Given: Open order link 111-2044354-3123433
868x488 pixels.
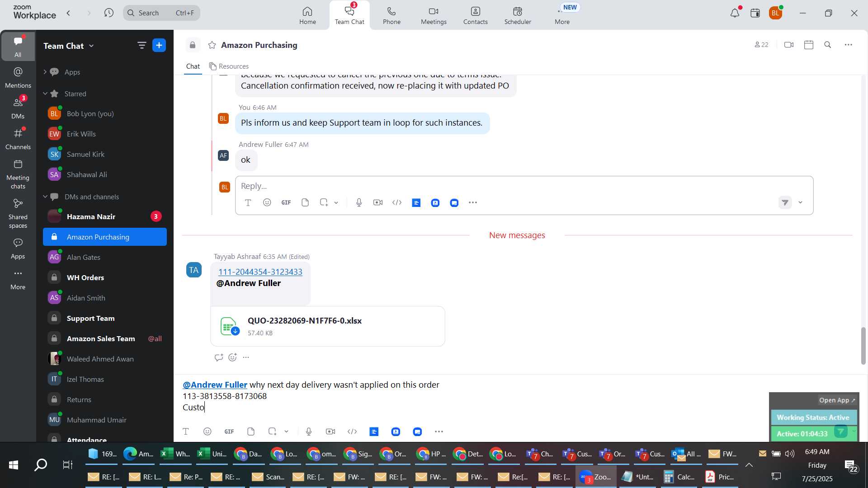Looking at the screenshot, I should (260, 272).
